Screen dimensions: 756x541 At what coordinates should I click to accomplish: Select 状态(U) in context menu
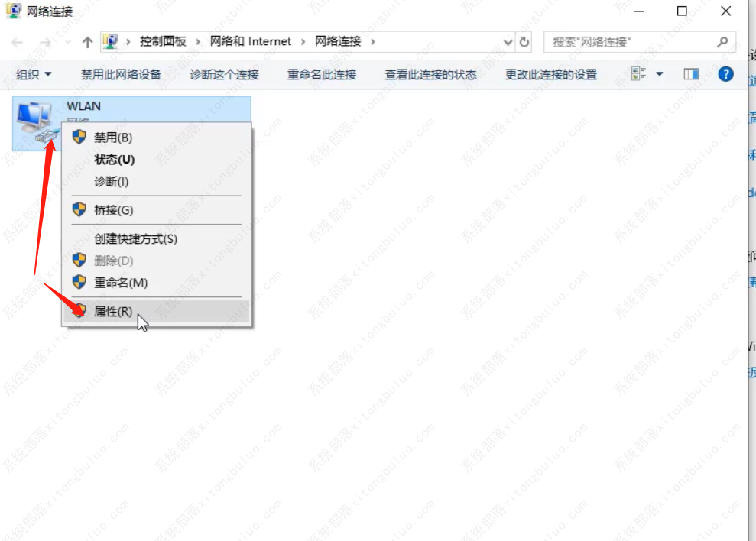click(114, 160)
